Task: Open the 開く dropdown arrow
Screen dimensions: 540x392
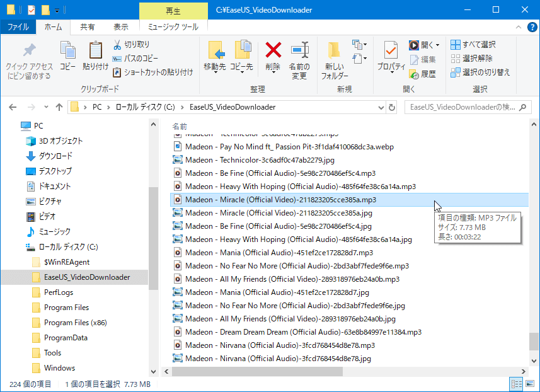Action: pyautogui.click(x=439, y=45)
